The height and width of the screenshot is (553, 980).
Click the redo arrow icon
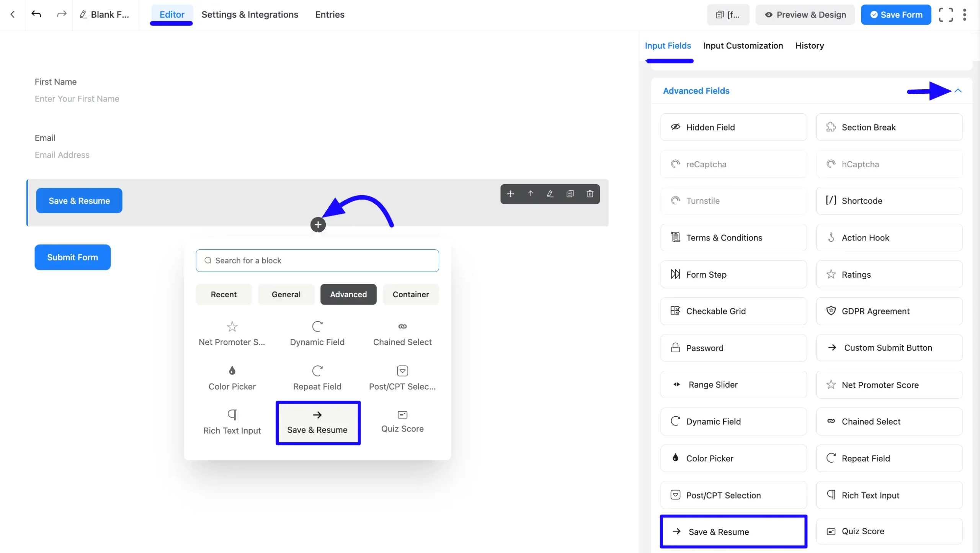tap(61, 15)
